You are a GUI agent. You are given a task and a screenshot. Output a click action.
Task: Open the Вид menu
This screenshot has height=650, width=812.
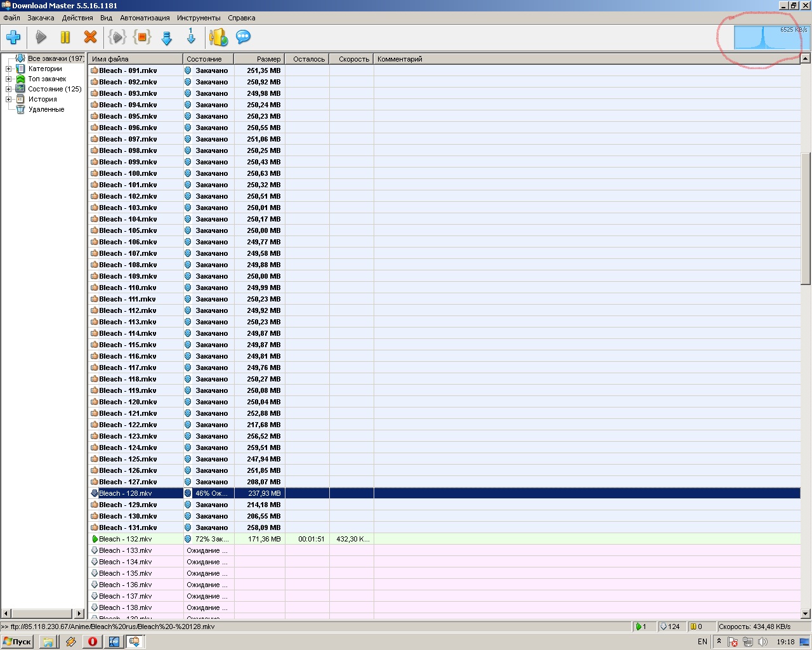107,18
